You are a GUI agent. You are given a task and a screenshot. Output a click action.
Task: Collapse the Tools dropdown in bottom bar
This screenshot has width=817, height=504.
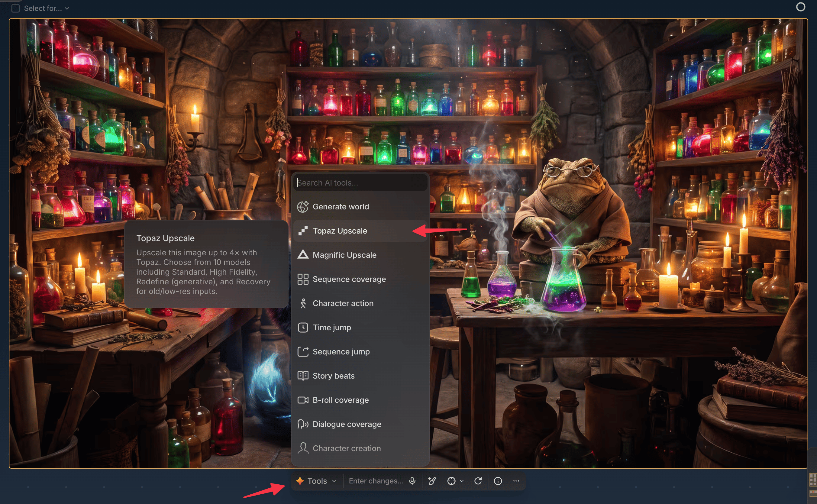click(316, 481)
